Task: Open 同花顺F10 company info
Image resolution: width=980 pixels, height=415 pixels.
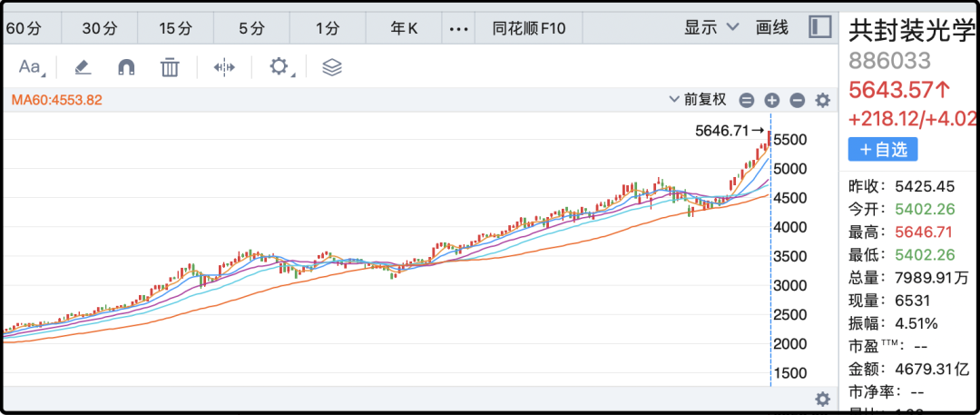Action: pos(529,28)
